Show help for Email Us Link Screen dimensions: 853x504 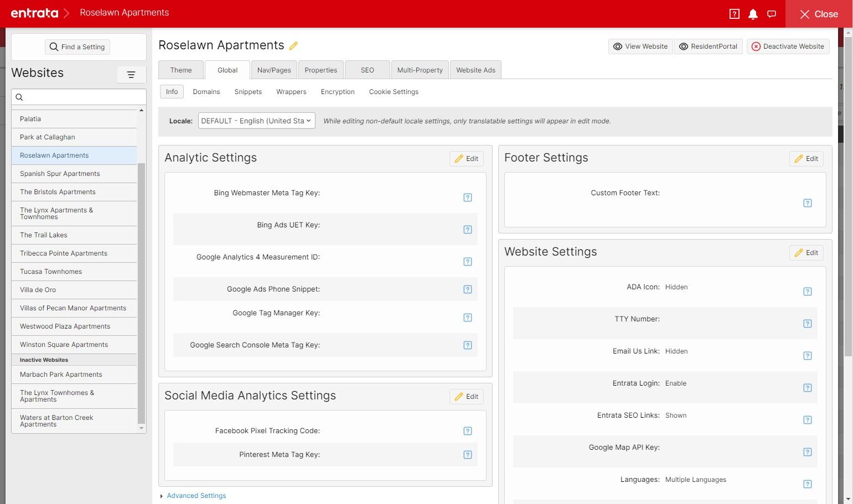808,356
